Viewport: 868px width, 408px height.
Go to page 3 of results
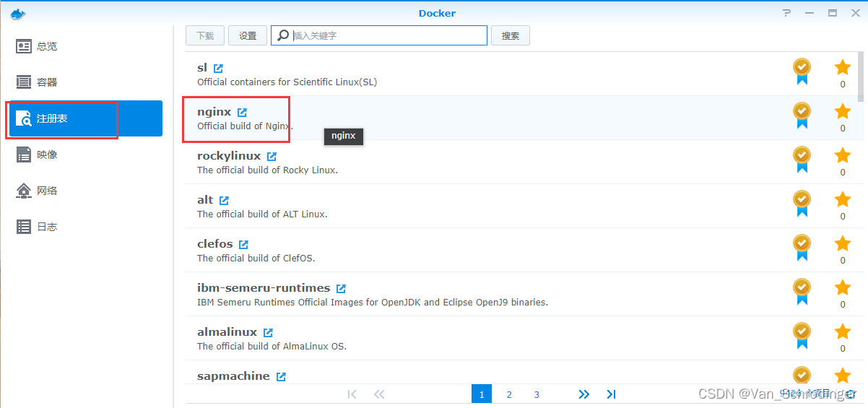(537, 394)
